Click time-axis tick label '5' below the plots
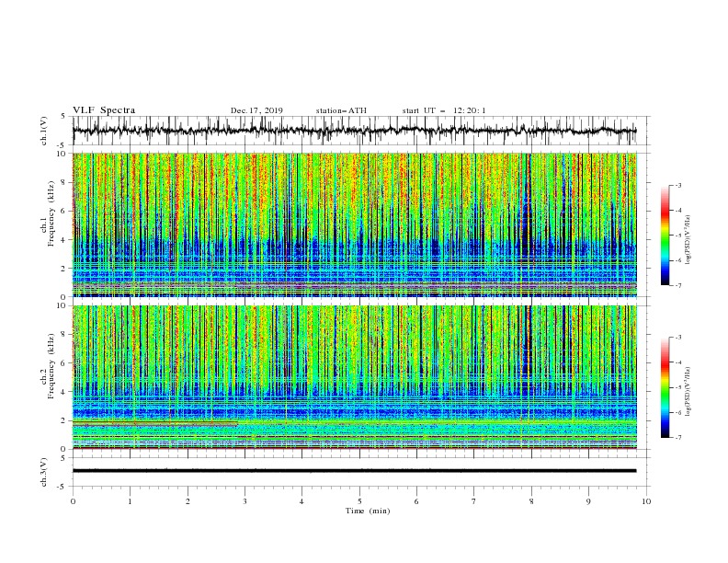728x563 pixels. pos(359,501)
